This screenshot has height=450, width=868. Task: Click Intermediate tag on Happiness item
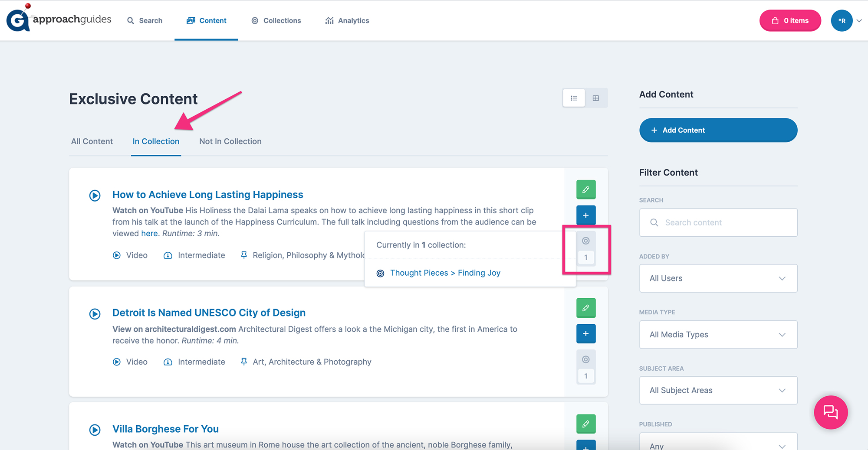click(194, 255)
